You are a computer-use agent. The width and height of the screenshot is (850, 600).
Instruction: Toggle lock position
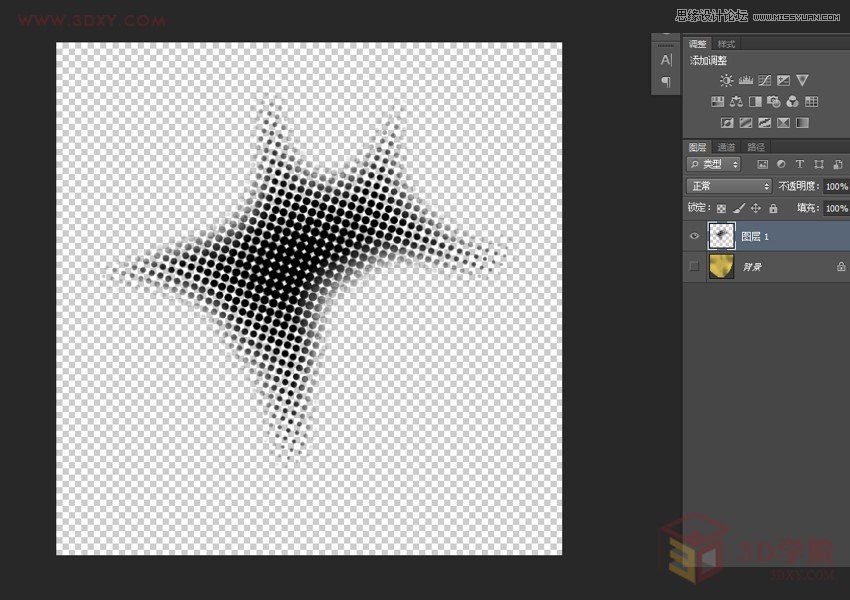coord(756,208)
